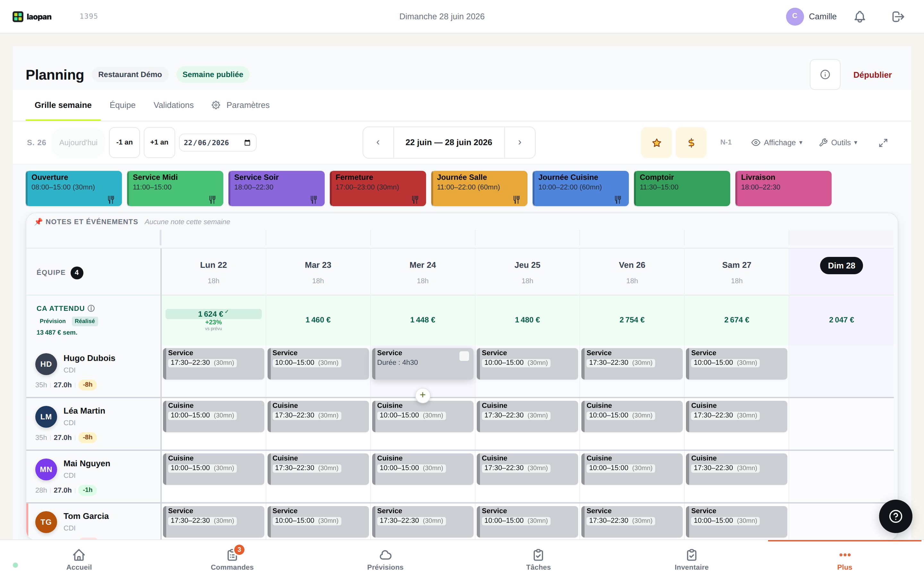Click Hugo Dubois HD avatar
Image resolution: width=924 pixels, height=578 pixels.
(x=46, y=364)
